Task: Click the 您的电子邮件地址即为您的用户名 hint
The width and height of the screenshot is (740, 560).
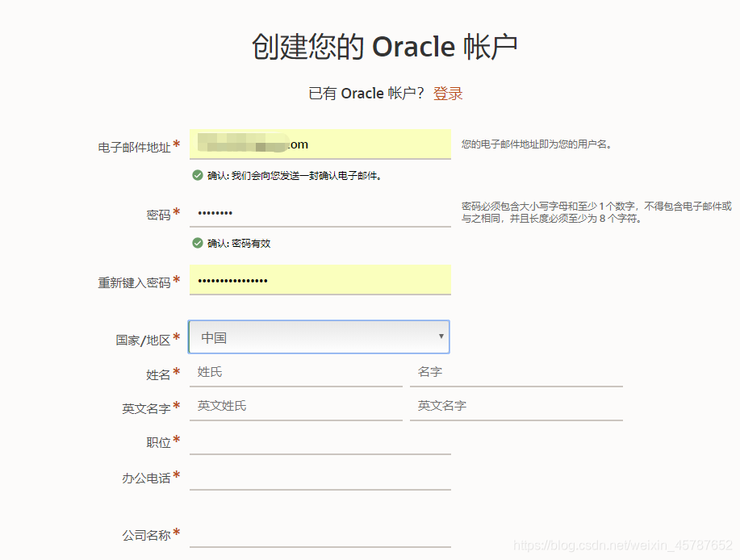Action: click(x=537, y=144)
